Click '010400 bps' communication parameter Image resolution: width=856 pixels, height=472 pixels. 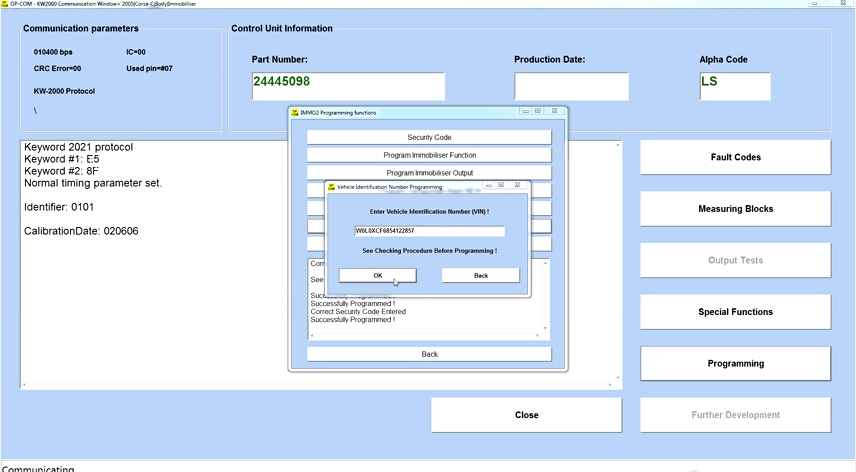(53, 52)
